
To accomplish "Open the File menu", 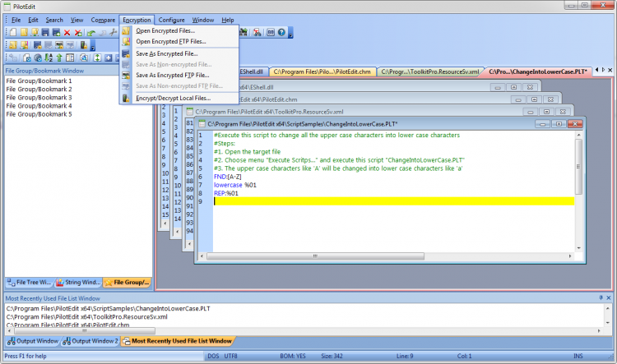I will (x=16, y=20).
